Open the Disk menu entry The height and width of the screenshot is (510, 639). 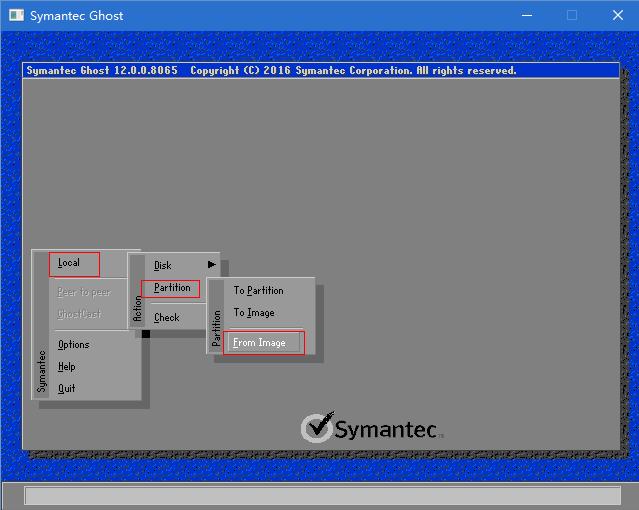163,265
